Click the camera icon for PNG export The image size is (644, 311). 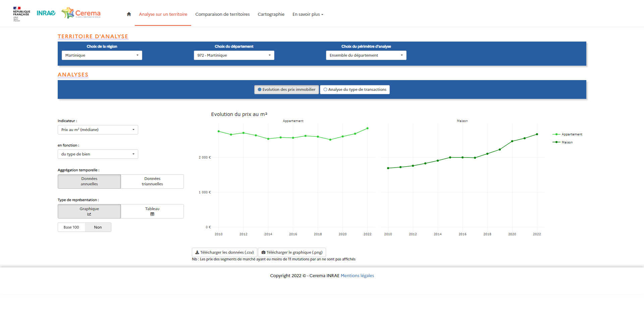point(263,252)
